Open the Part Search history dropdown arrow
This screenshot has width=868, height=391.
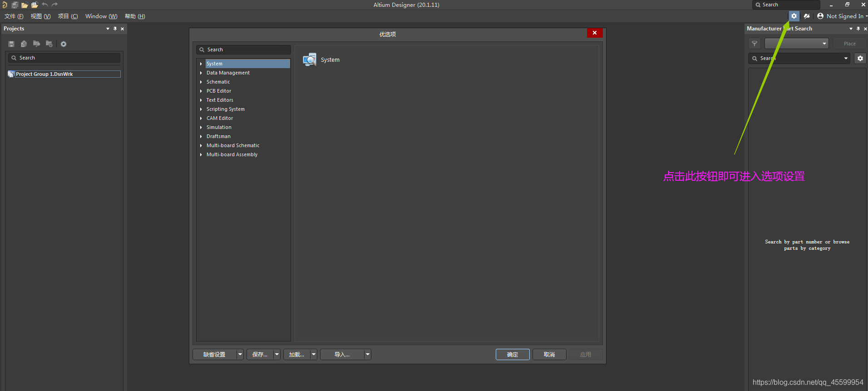[846, 58]
